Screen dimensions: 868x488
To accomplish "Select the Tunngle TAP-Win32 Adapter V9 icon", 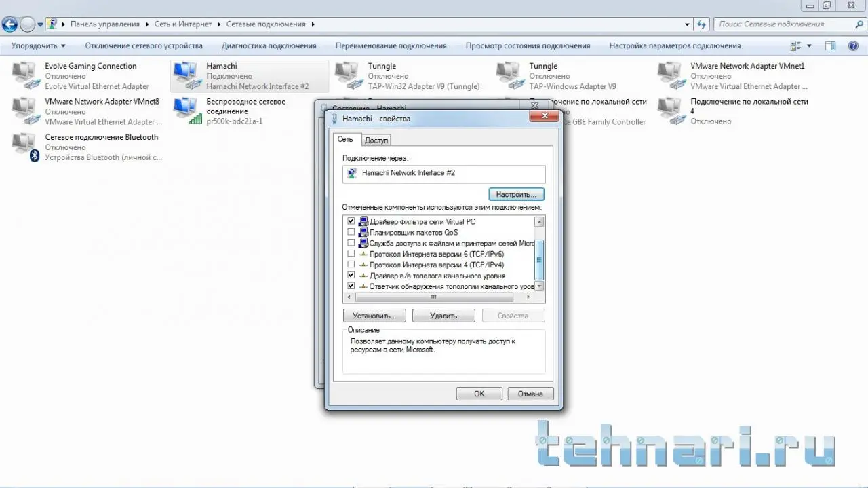I will click(349, 76).
